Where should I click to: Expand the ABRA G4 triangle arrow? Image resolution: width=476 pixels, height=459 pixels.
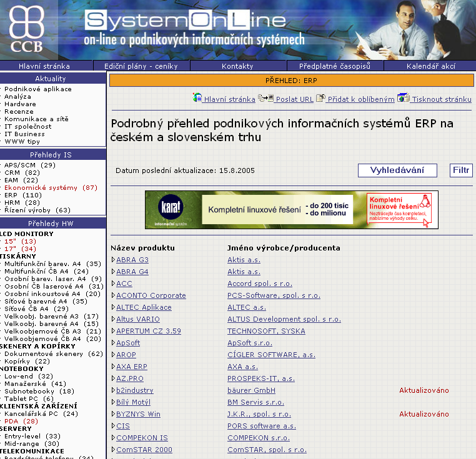click(x=113, y=272)
